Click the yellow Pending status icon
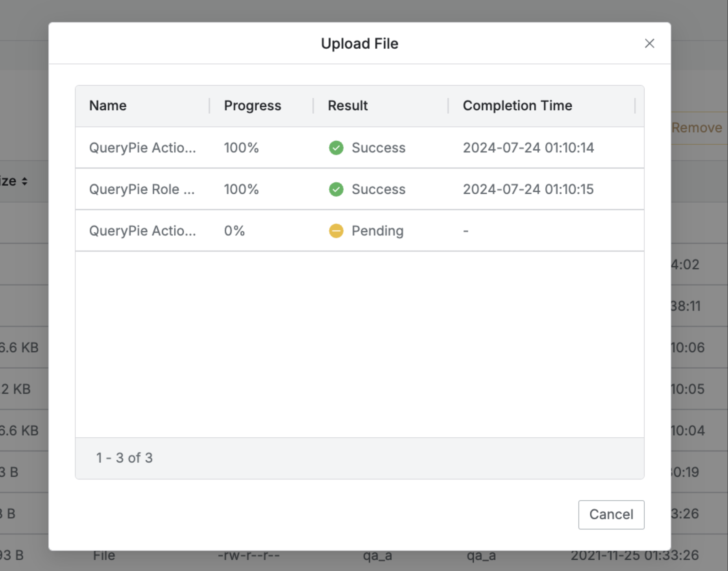 (336, 231)
